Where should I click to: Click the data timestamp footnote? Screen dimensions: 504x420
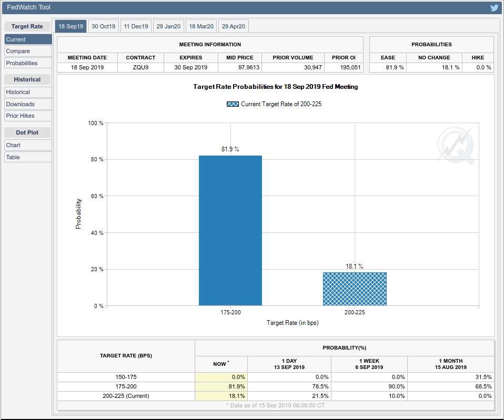pyautogui.click(x=276, y=406)
